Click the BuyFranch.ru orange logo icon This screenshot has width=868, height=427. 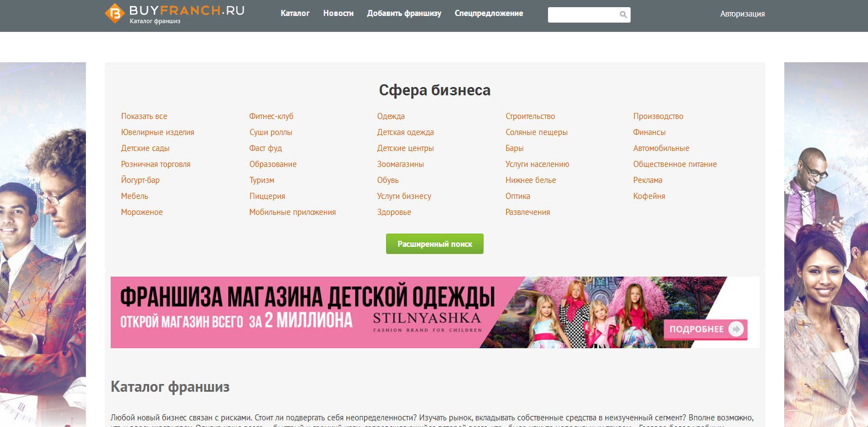coord(115,13)
